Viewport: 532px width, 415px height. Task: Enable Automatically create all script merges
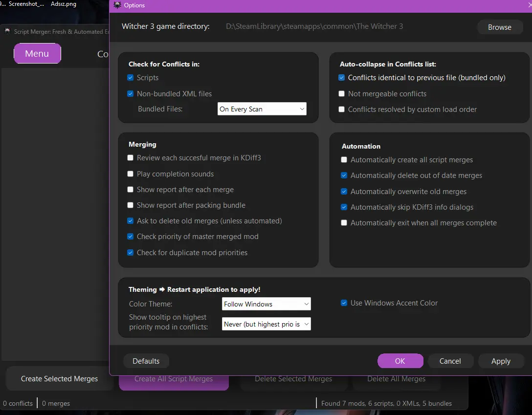pyautogui.click(x=344, y=160)
